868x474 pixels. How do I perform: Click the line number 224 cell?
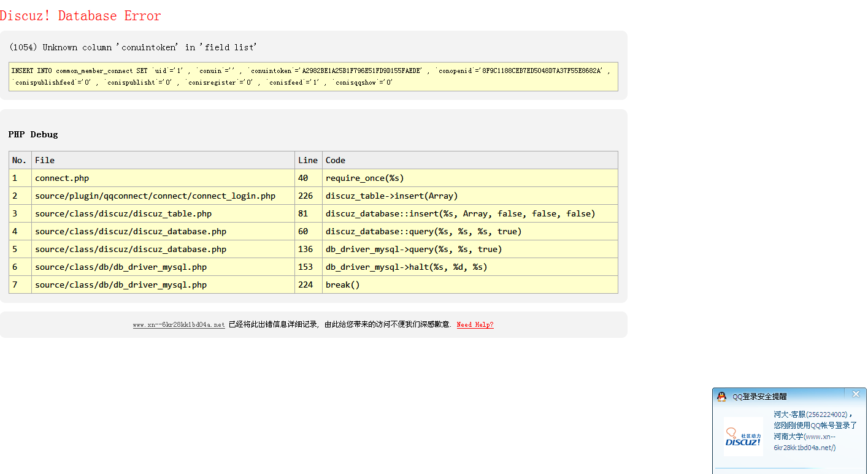pyautogui.click(x=309, y=285)
